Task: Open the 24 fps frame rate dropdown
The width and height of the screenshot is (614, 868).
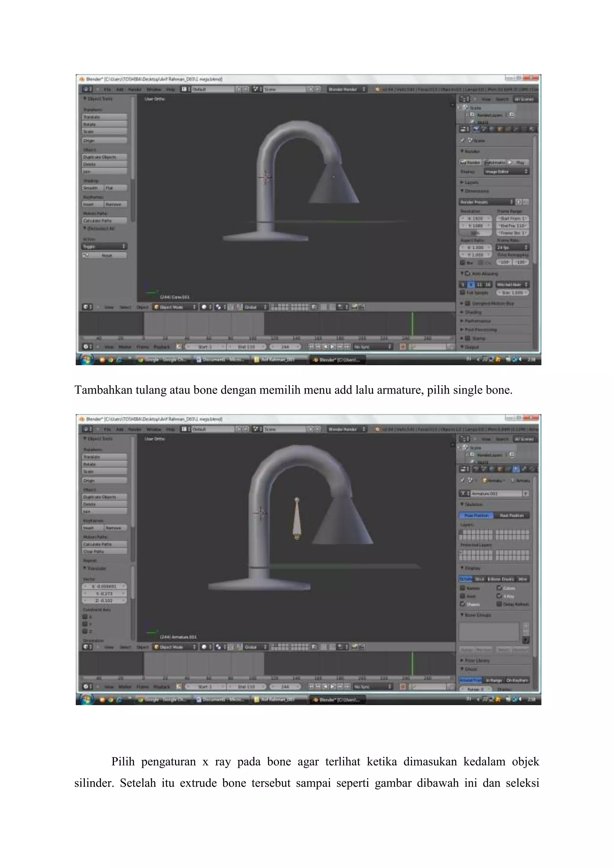Action: [x=512, y=247]
